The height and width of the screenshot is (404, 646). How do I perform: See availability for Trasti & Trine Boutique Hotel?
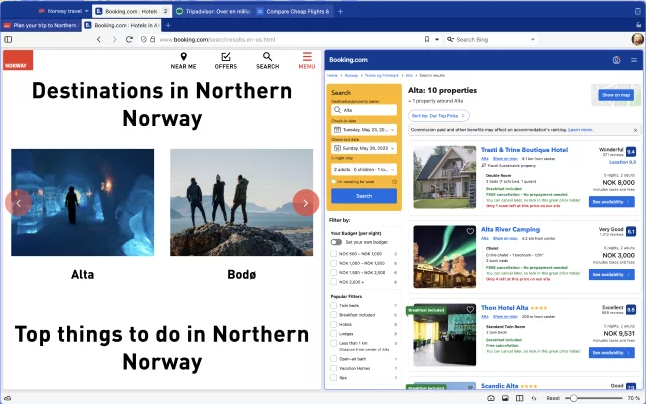point(611,202)
